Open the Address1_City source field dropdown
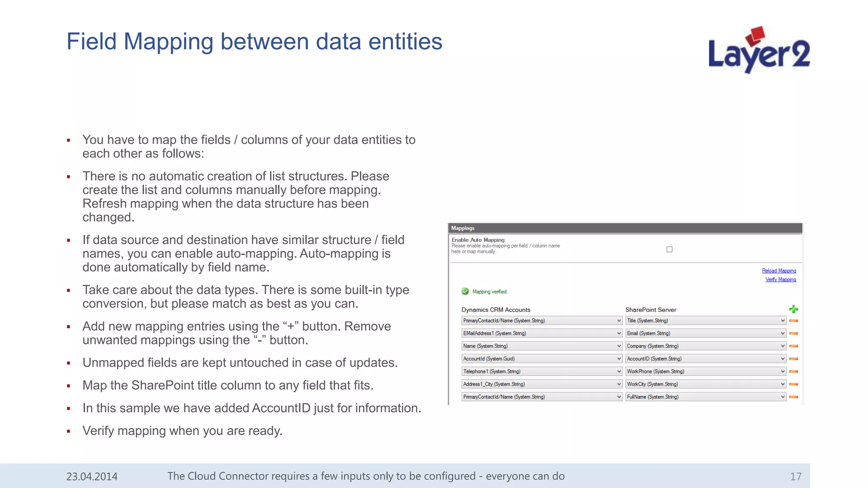 (542, 384)
